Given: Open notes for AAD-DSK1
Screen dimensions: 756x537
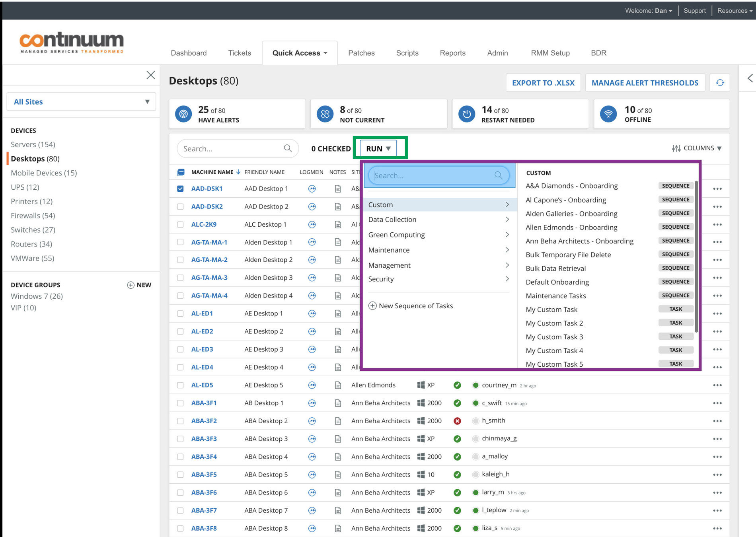Looking at the screenshot, I should tap(338, 189).
